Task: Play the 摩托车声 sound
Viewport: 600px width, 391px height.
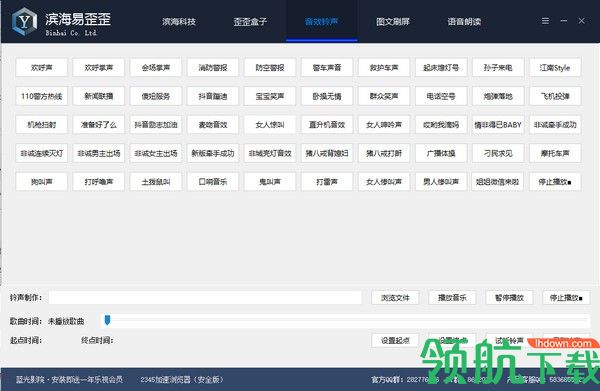Action: pyautogui.click(x=555, y=153)
